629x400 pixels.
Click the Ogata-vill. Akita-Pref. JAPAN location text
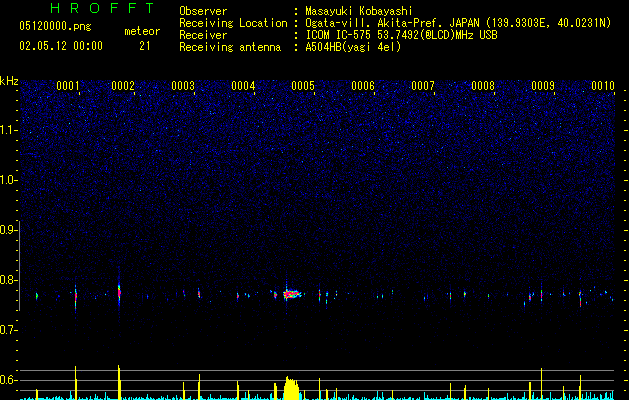click(x=458, y=23)
